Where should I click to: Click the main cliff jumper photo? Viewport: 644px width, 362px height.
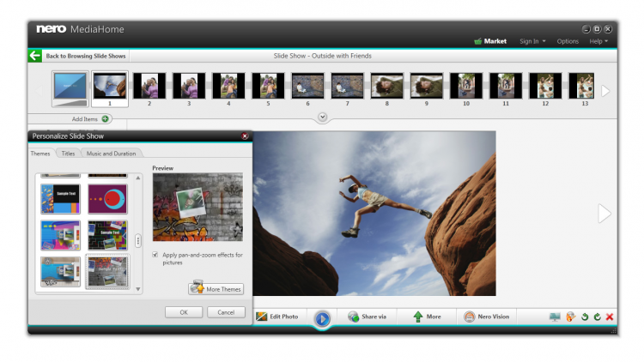(374, 214)
